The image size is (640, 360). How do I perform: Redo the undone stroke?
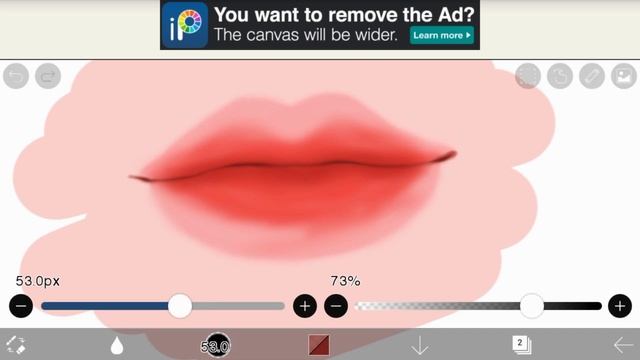point(48,76)
